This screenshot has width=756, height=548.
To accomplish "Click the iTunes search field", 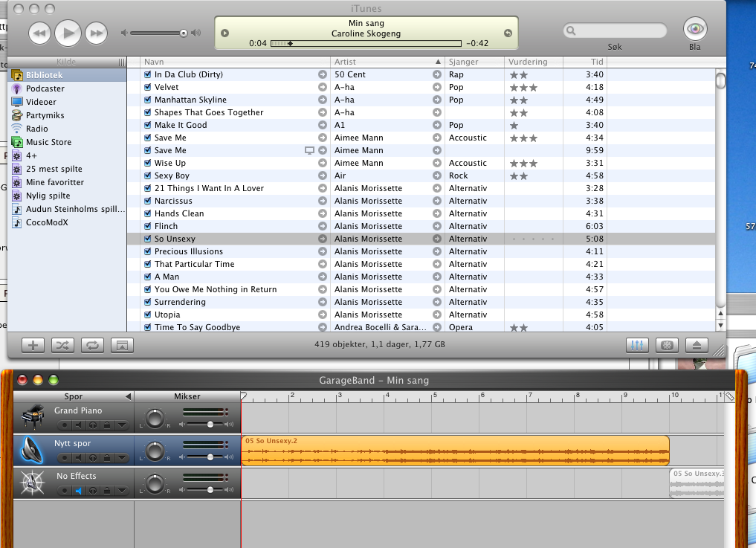I will coord(615,31).
